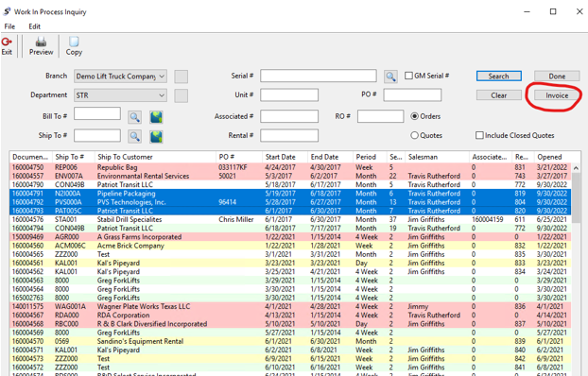Select Acme Brick Company row

click(x=290, y=246)
